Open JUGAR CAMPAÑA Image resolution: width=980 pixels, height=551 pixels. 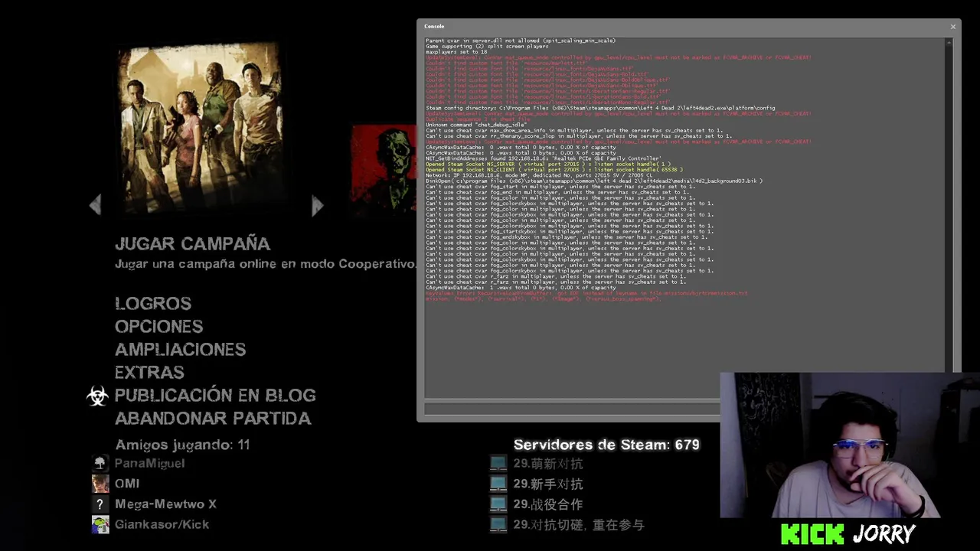(192, 243)
